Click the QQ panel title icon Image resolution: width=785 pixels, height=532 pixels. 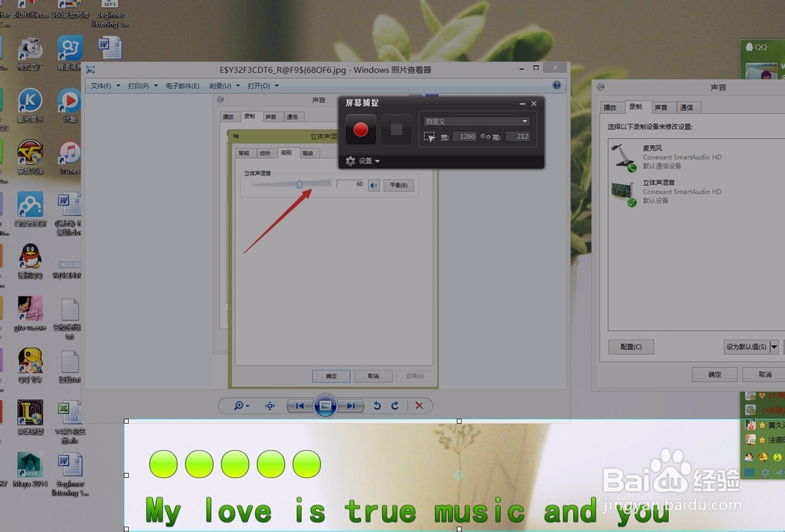749,46
